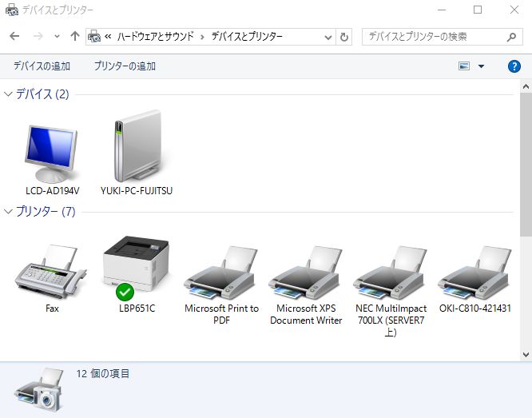532x418 pixels.
Task: Select the LCD-AD194V monitor icon
Action: (x=52, y=154)
